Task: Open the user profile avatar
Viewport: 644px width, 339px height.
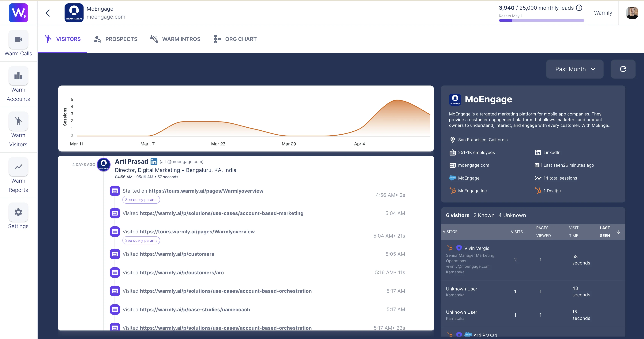Action: click(632, 13)
